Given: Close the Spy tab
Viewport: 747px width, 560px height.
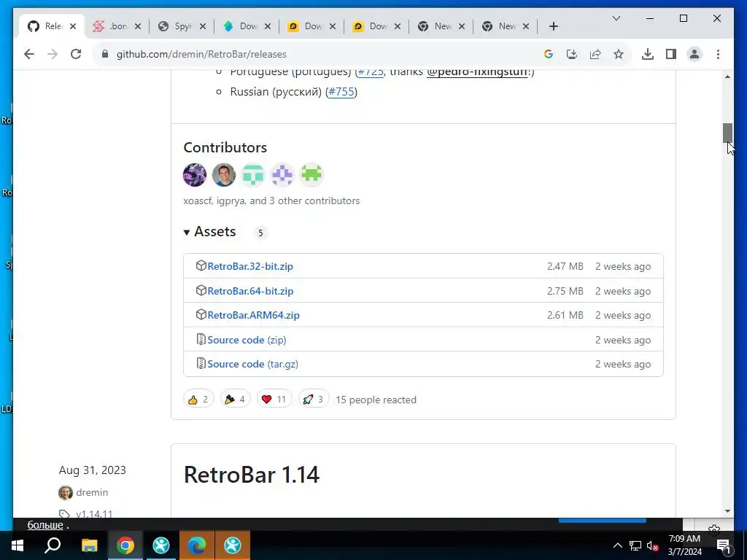Looking at the screenshot, I should (203, 27).
